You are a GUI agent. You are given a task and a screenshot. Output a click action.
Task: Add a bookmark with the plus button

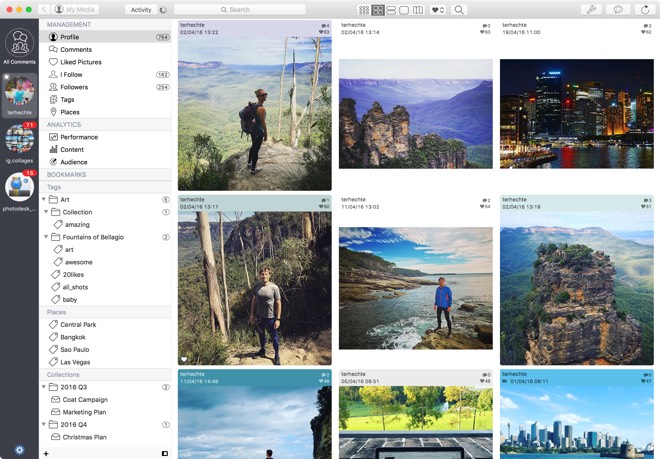[x=46, y=454]
